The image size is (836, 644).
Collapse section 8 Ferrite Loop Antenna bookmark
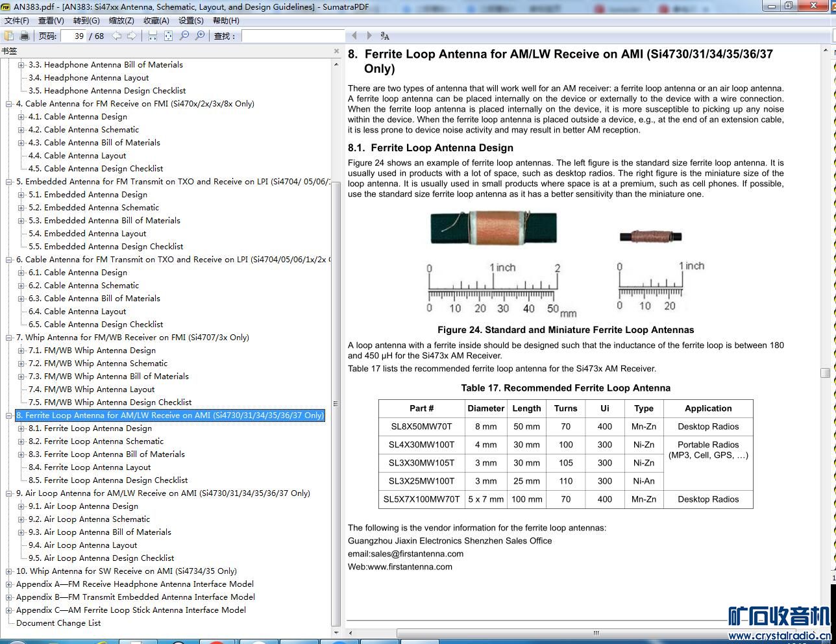(x=9, y=415)
